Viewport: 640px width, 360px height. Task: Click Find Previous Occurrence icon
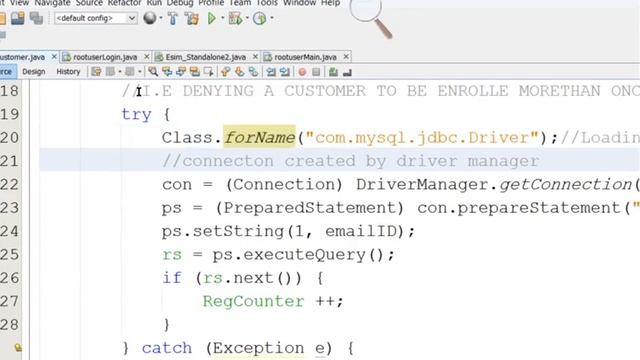(x=167, y=72)
